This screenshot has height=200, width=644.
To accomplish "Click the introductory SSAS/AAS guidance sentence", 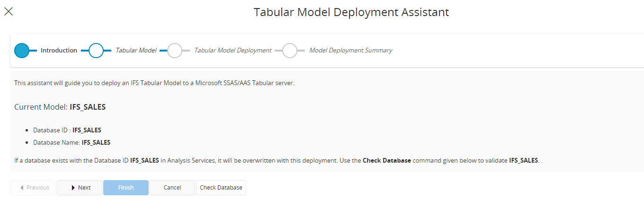I will pos(154,83).
